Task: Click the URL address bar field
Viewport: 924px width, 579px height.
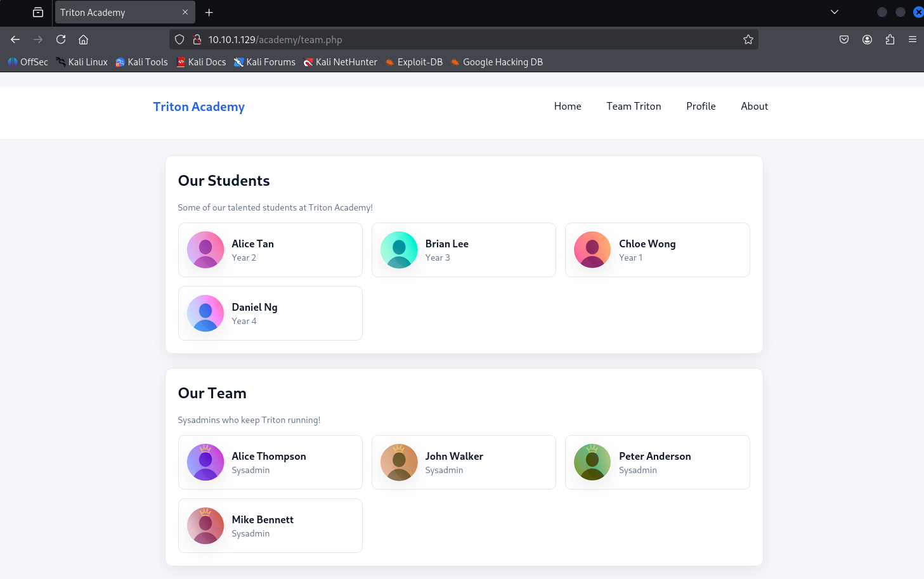Action: [469, 39]
